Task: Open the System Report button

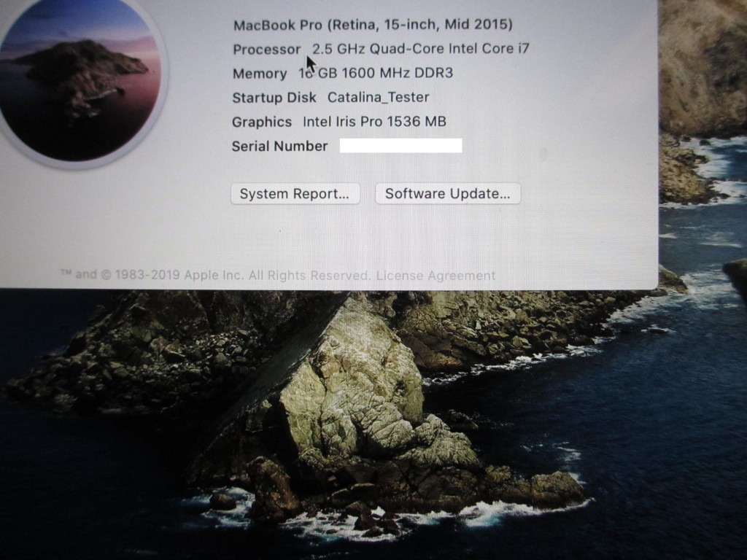Action: pos(295,194)
